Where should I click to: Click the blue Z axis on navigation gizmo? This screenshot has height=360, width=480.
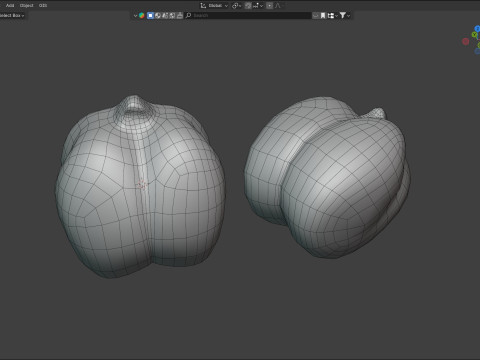pyautogui.click(x=477, y=29)
